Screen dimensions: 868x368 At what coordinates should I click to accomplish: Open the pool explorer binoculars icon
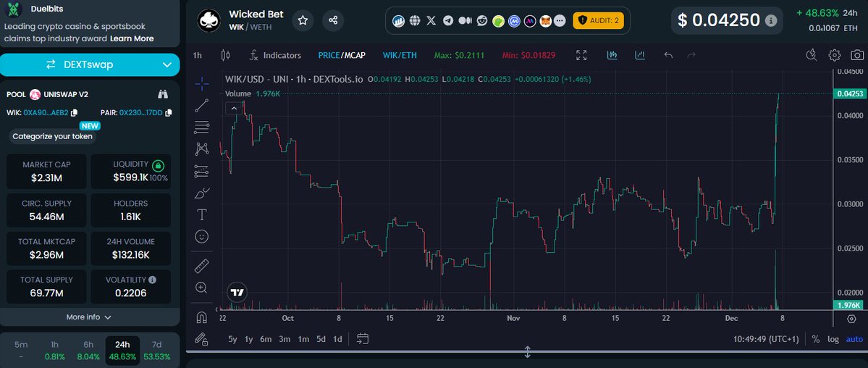click(x=162, y=94)
